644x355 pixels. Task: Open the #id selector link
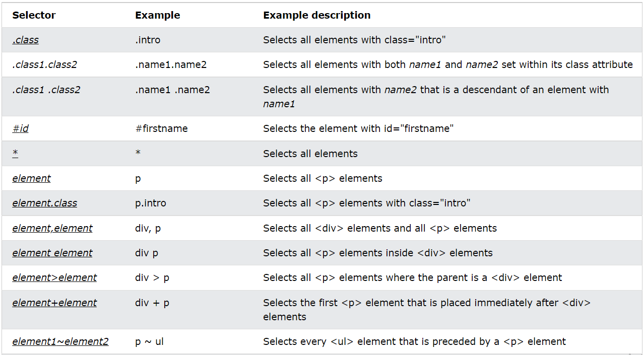[20, 128]
